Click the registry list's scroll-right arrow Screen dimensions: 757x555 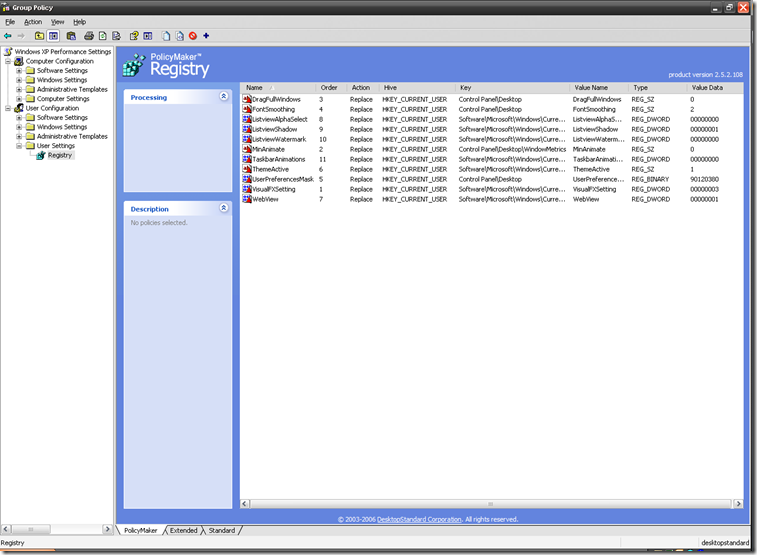(738, 504)
